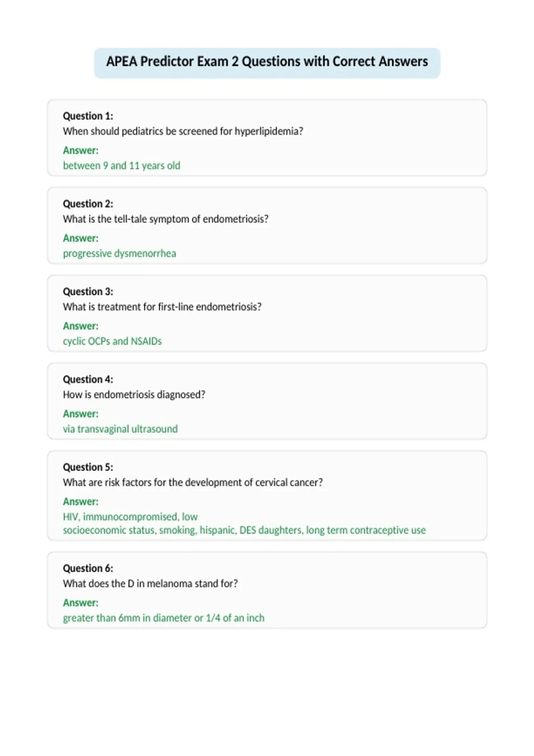
Task: Click the 'cyclic OCPs and NSAIDs' answer
Action: [x=112, y=341]
